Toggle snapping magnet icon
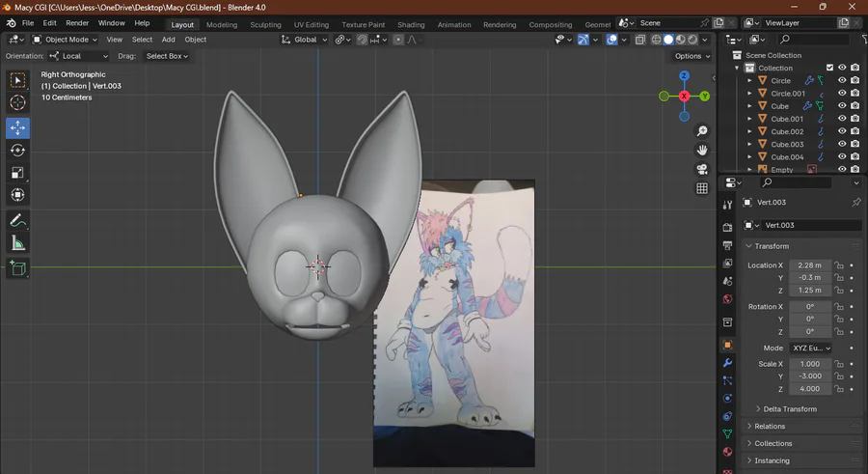868x474 pixels. tap(362, 40)
